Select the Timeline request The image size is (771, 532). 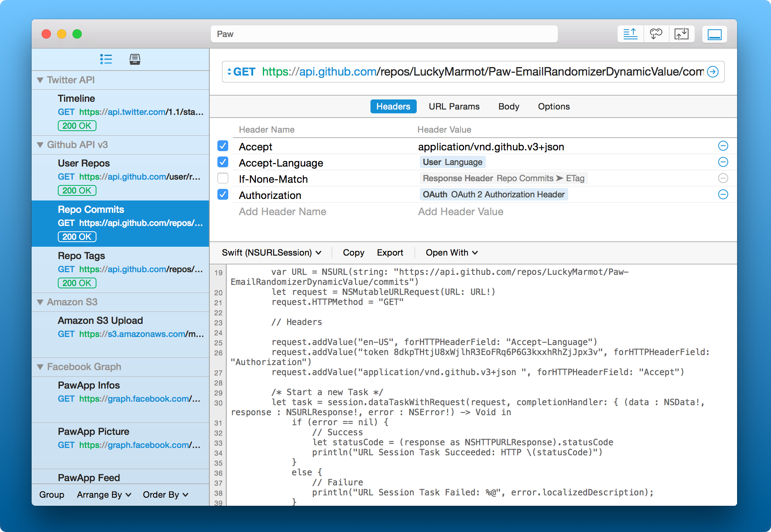pyautogui.click(x=120, y=112)
